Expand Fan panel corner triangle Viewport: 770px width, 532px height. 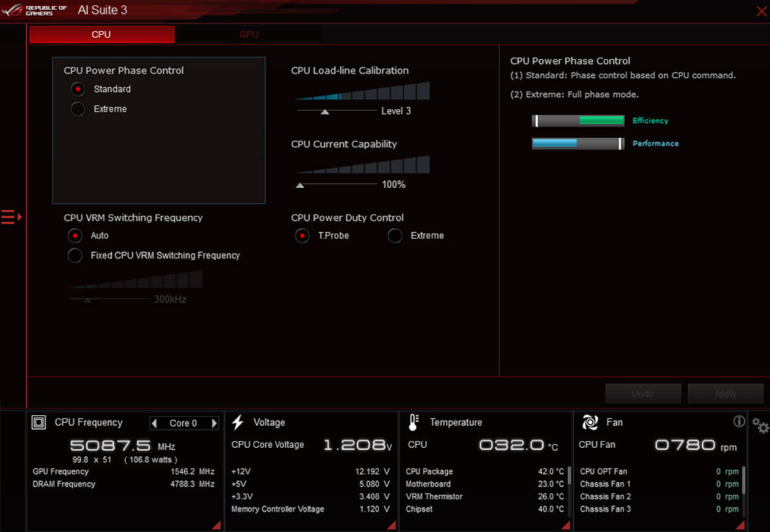pyautogui.click(x=740, y=525)
